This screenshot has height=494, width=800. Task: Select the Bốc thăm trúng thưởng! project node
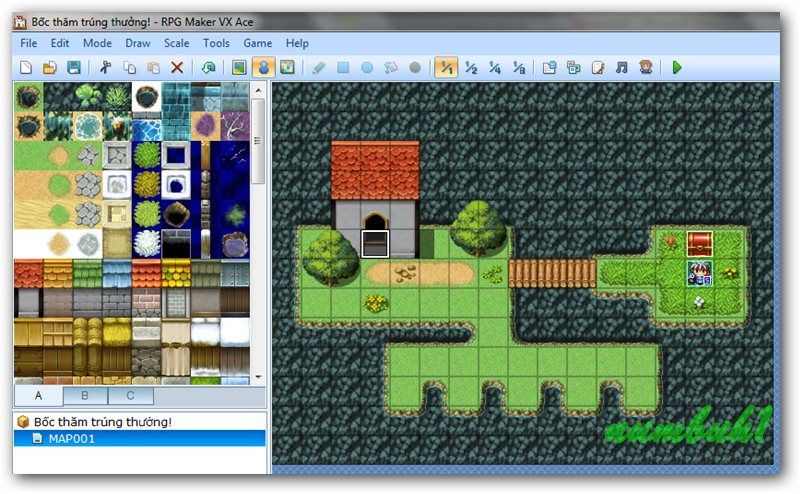pyautogui.click(x=103, y=422)
